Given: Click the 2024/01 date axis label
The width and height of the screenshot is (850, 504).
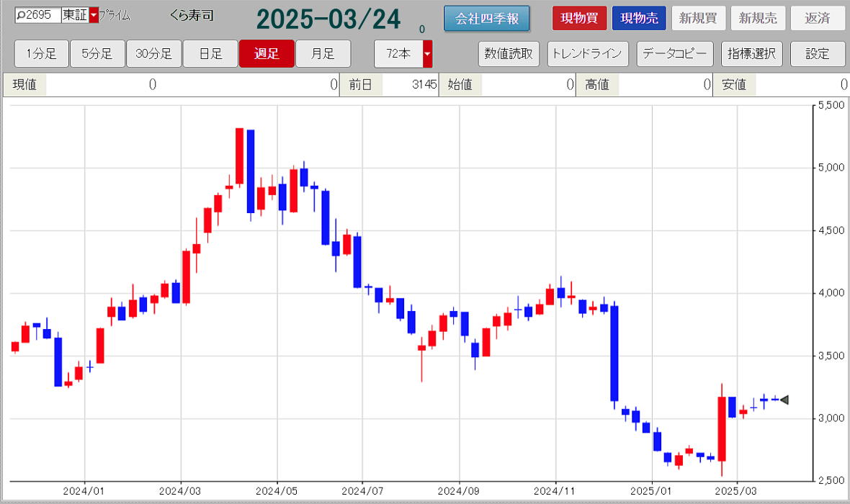Looking at the screenshot, I should (84, 491).
